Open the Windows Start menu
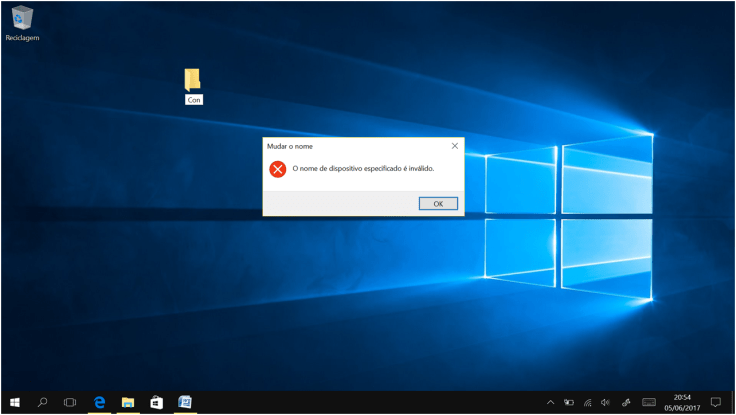736x415 pixels. [x=15, y=402]
